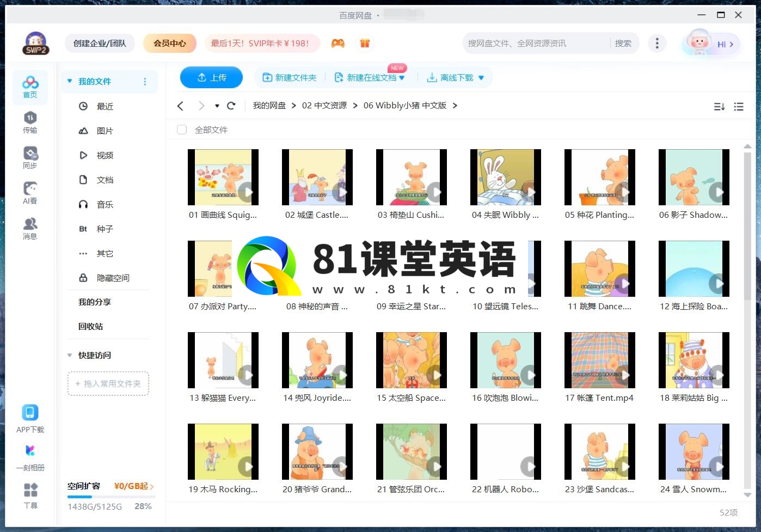Screen dimensions: 761x532
Task: Open 种子 torrents category
Action: [105, 229]
